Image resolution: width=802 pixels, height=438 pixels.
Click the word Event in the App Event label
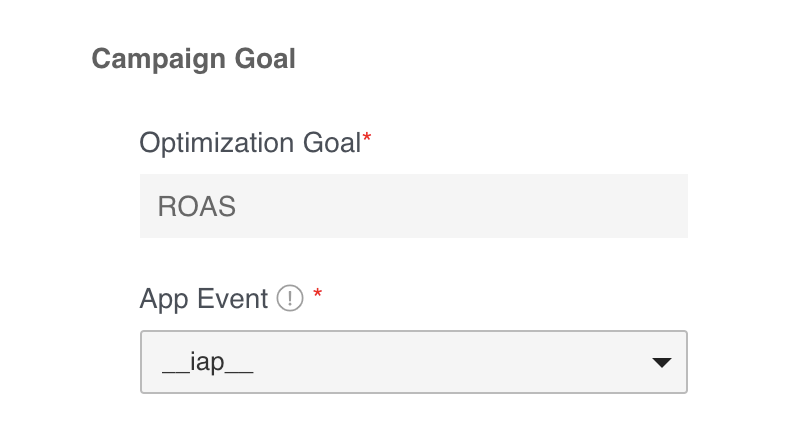pos(233,298)
